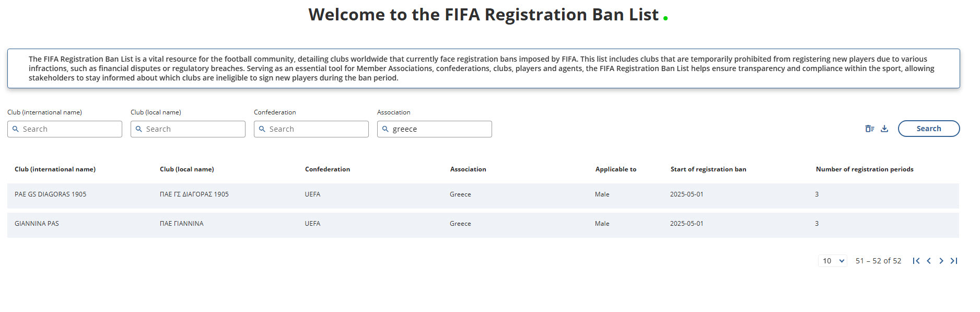Open the rows-per-page dropdown showing 10
This screenshot has height=312, width=980.
[x=832, y=261]
